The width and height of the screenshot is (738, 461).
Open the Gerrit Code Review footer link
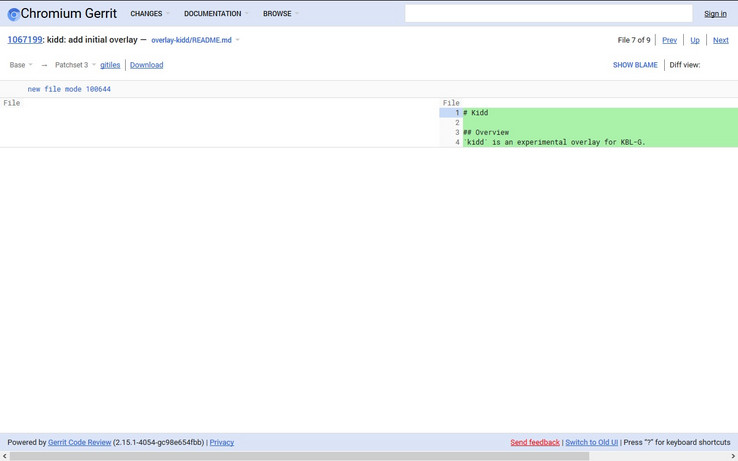(80, 442)
